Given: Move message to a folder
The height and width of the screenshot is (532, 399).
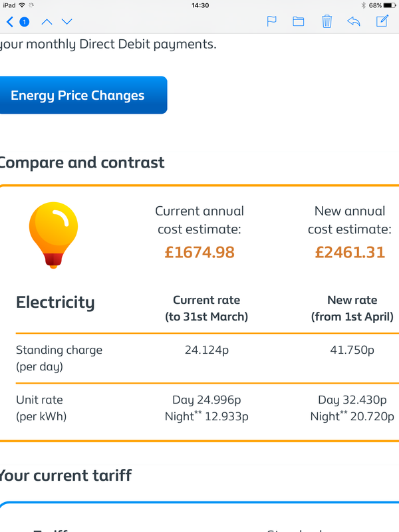Looking at the screenshot, I should [x=298, y=21].
